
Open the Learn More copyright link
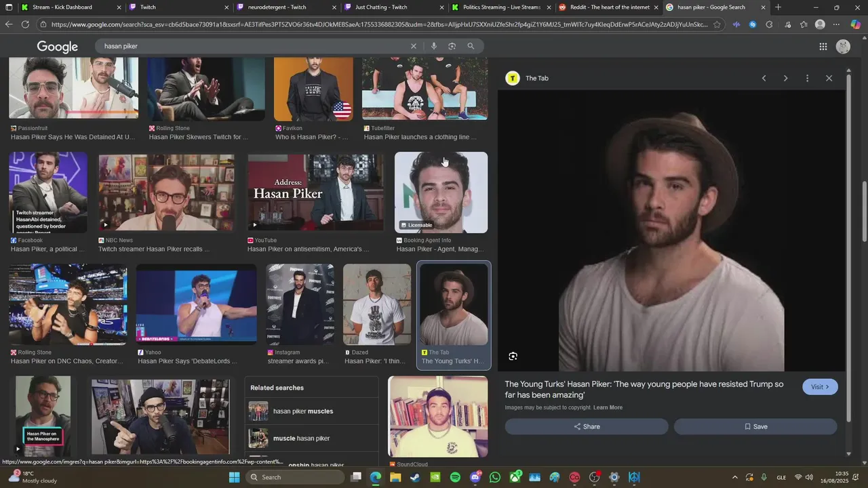[x=608, y=407]
